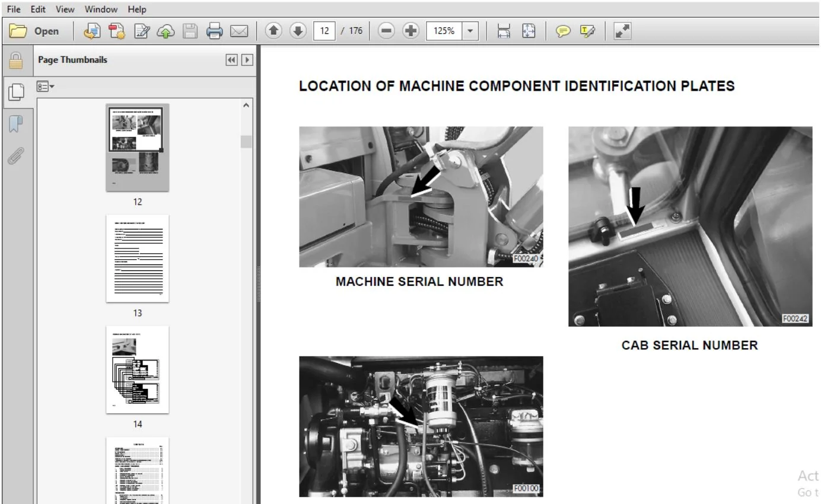
Task: Open the View menu
Action: point(65,9)
